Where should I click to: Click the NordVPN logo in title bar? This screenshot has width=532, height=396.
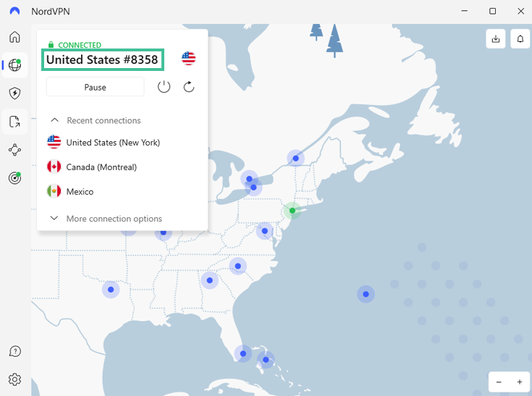pyautogui.click(x=14, y=11)
